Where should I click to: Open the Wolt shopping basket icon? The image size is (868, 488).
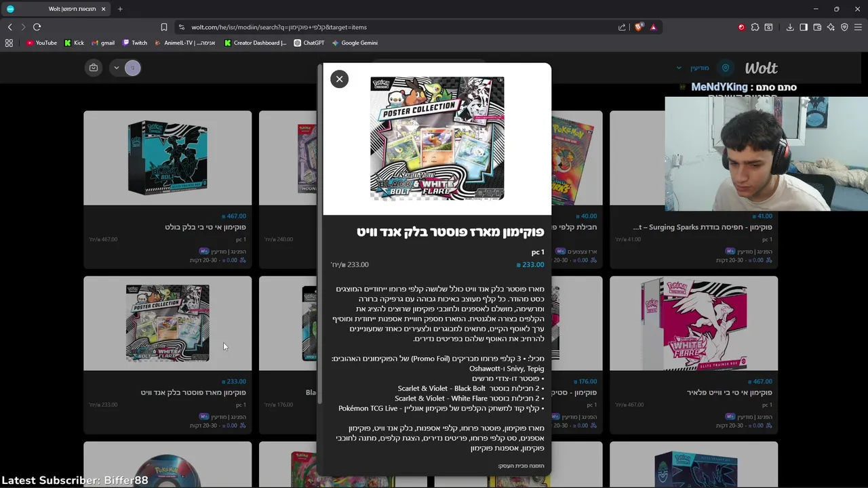coord(94,68)
